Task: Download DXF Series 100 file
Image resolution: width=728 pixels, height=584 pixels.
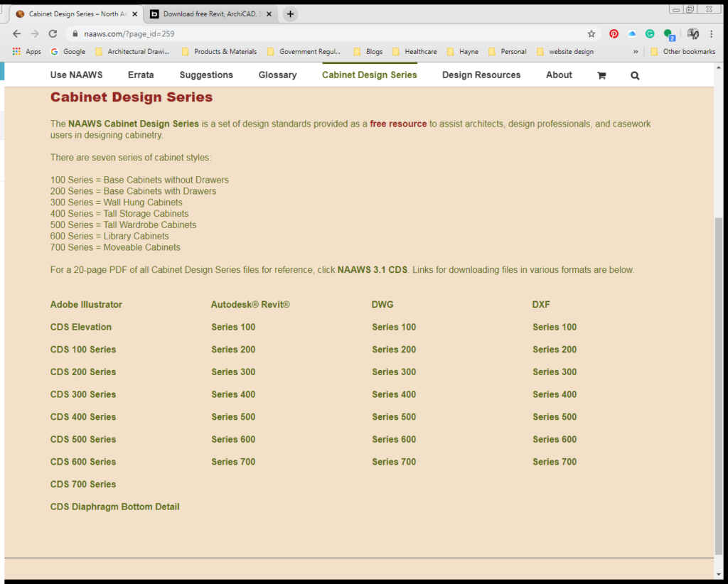Action: [x=555, y=327]
